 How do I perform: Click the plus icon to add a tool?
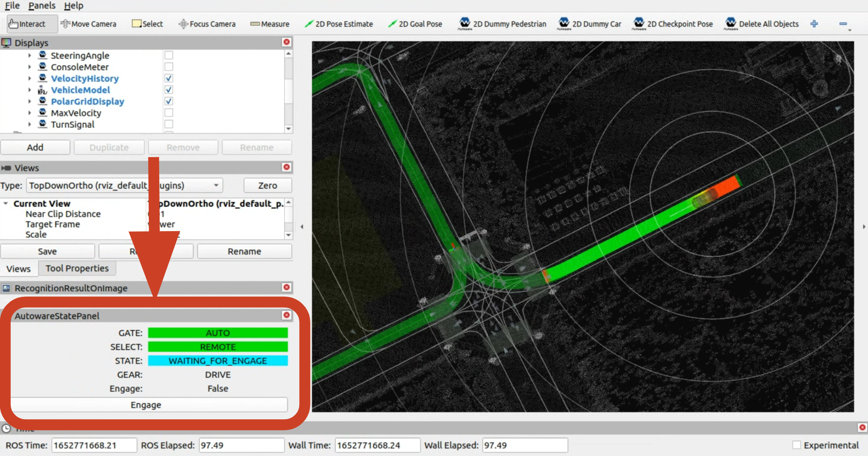[x=814, y=24]
